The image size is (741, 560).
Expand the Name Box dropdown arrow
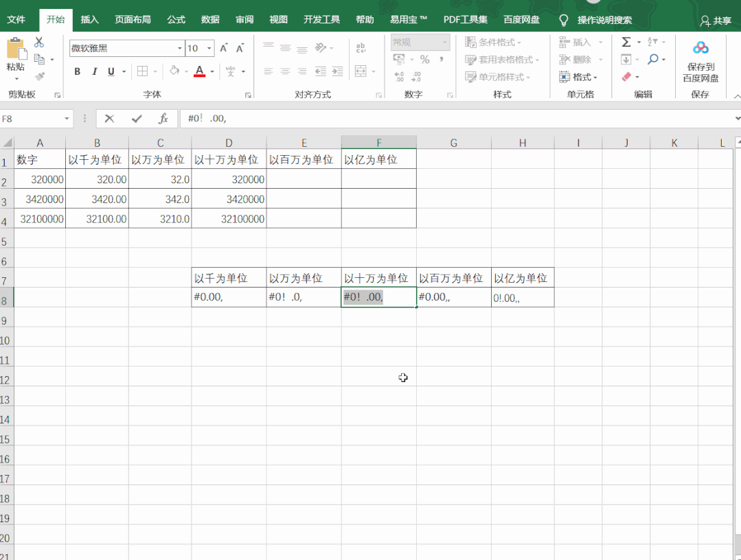click(67, 119)
